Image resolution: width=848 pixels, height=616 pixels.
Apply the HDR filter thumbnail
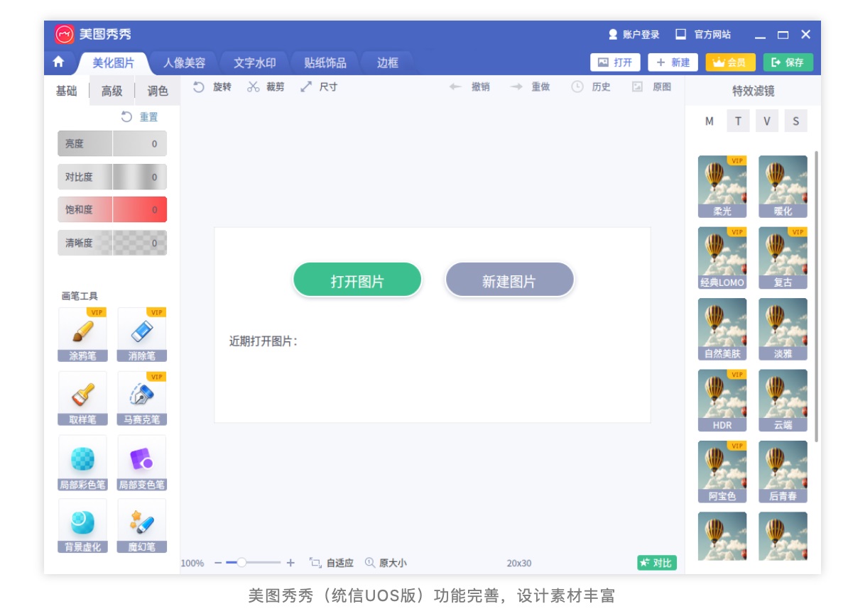coord(722,400)
